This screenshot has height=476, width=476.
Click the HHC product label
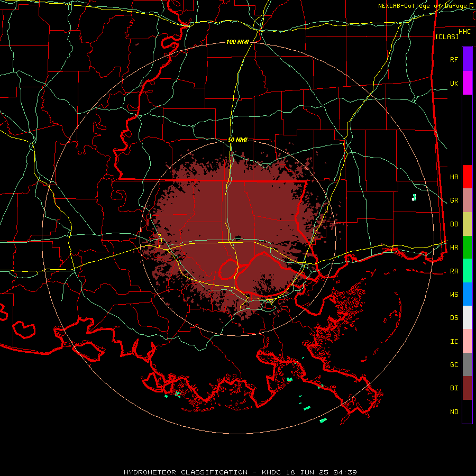(x=464, y=32)
